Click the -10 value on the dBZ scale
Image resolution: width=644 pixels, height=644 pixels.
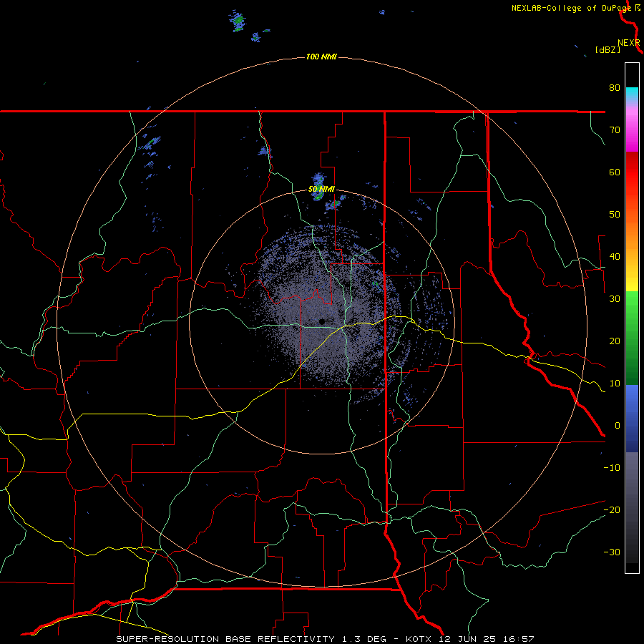(612, 468)
